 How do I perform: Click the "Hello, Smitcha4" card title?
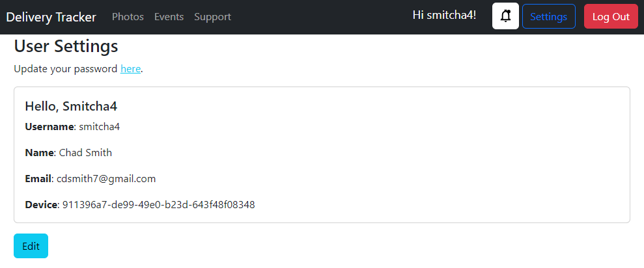coord(71,106)
